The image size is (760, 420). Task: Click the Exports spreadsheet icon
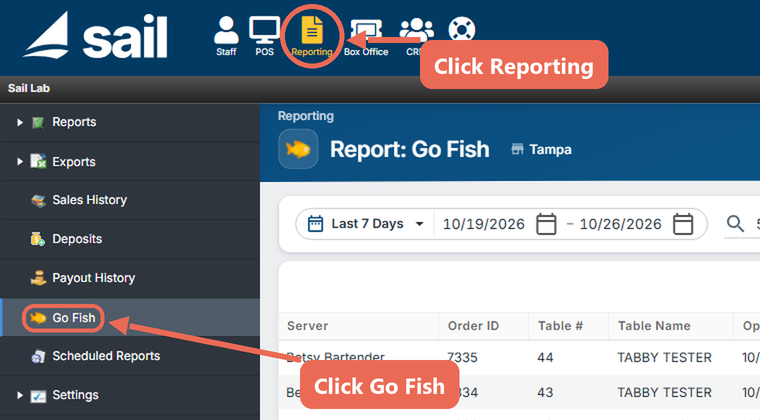38,161
